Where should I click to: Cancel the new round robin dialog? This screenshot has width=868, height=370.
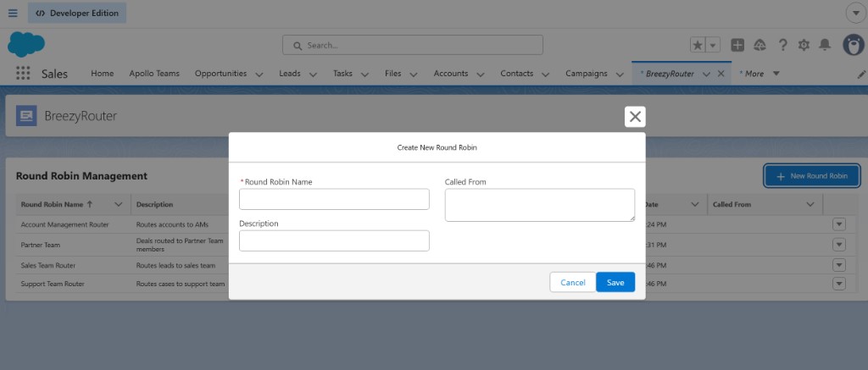click(x=573, y=282)
